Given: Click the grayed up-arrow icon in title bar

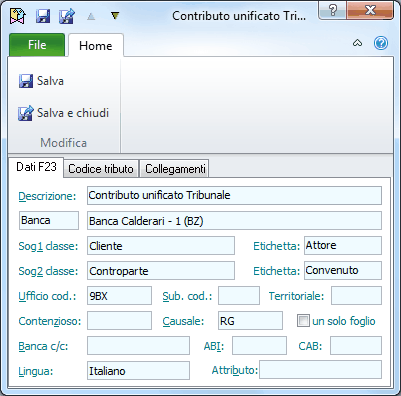Looking at the screenshot, I should pos(91,17).
